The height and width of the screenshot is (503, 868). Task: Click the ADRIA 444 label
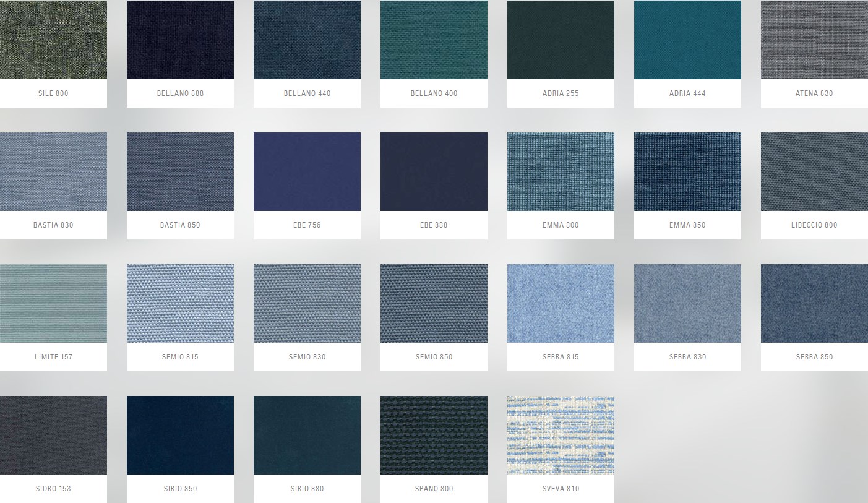(x=687, y=93)
